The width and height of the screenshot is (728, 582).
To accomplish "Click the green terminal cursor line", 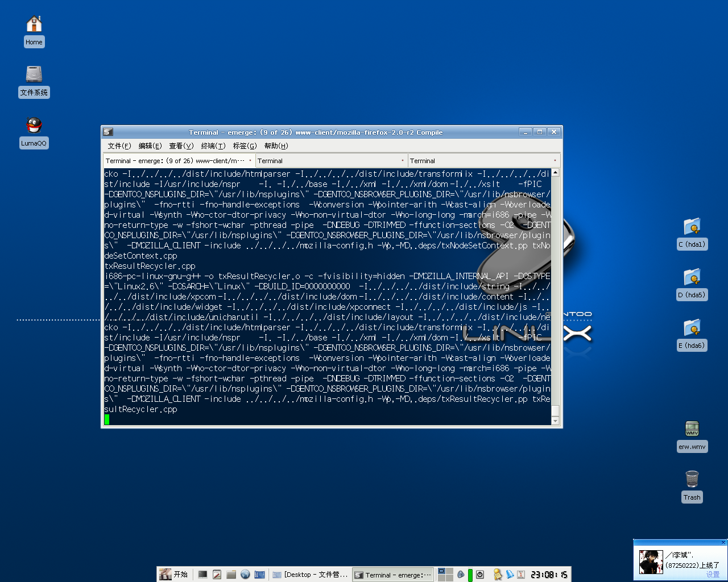I will click(x=107, y=419).
